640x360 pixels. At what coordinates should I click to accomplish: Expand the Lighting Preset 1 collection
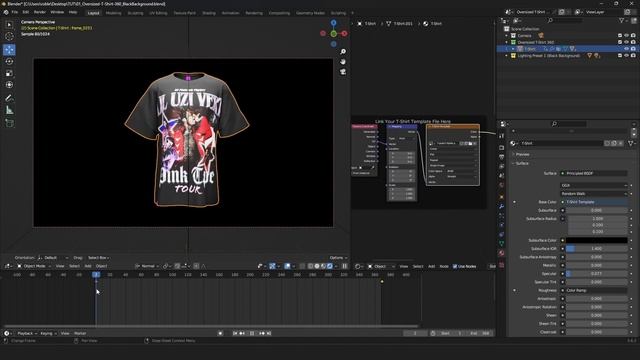point(507,56)
